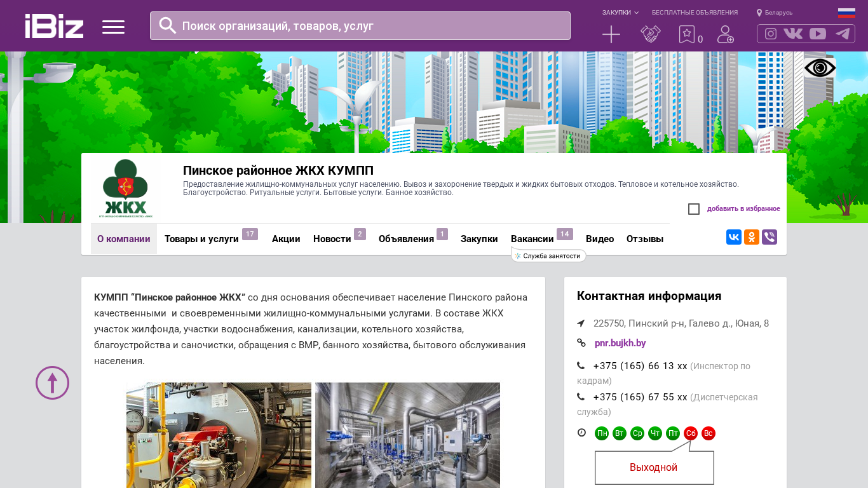
Task: Change region from Беларусь
Action: [x=775, y=13]
